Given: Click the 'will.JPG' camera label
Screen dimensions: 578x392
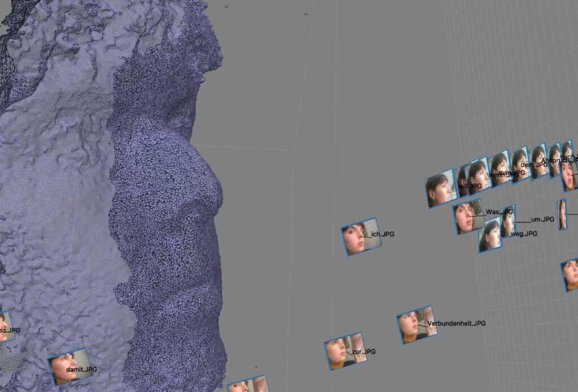Looking at the screenshot, I should [470, 186].
